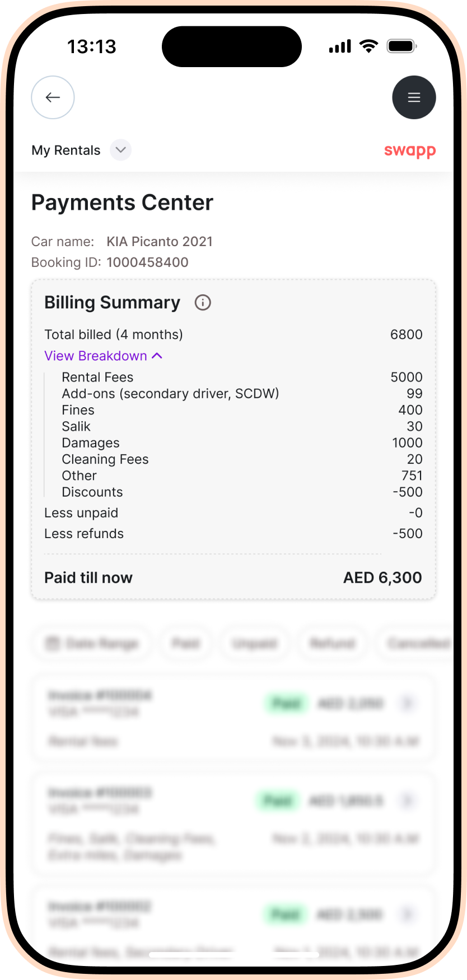Open the Date Range filter
This screenshot has height=980, width=467.
click(x=92, y=643)
